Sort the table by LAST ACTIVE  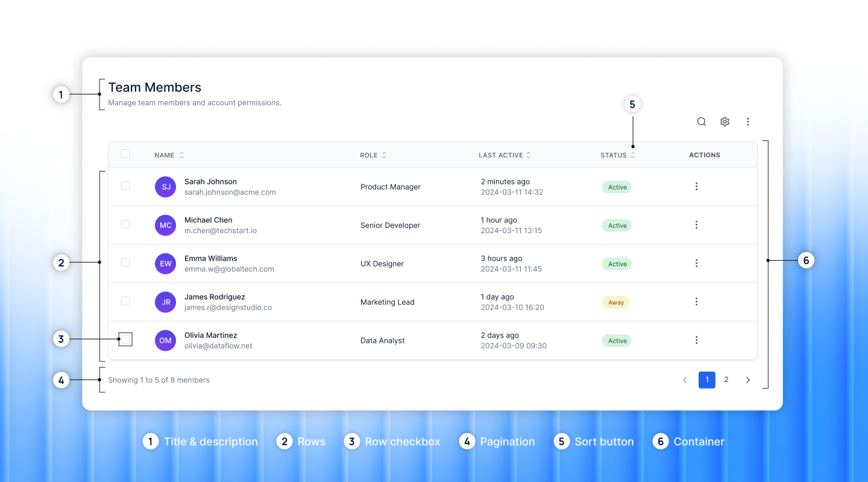[529, 155]
